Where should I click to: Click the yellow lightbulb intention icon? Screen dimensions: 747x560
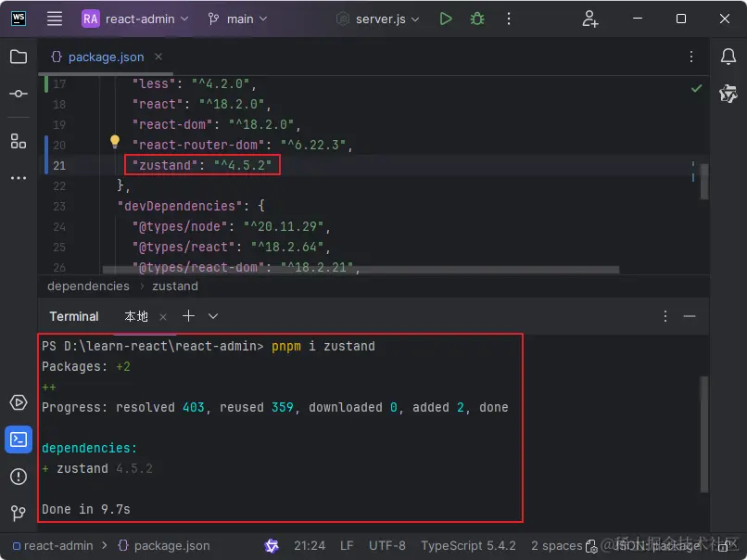[x=115, y=142]
